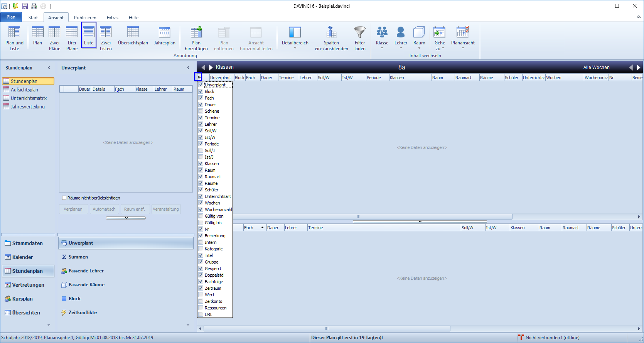Expand more items below Übersichten list
The width and height of the screenshot is (644, 343).
coord(49,325)
